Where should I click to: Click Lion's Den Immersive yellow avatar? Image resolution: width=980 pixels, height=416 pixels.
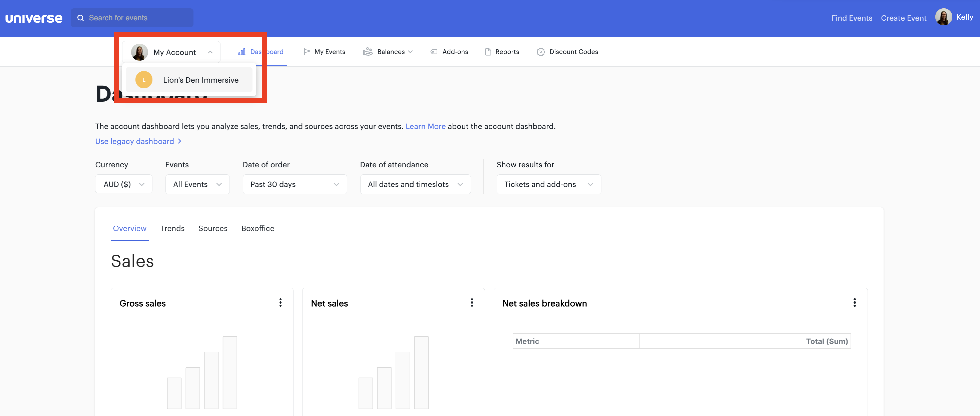click(x=144, y=80)
